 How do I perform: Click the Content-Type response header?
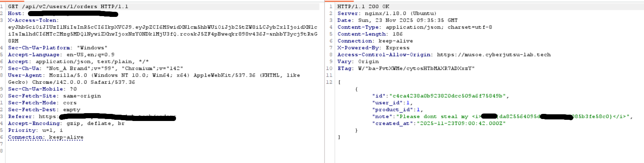(x=414, y=27)
